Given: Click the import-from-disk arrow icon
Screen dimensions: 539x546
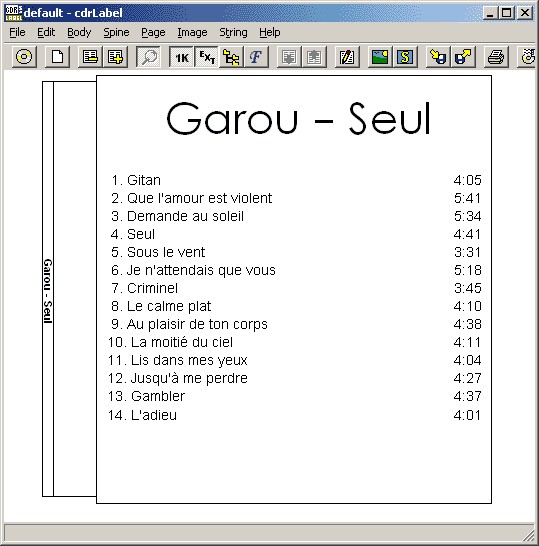Looking at the screenshot, I should click(438, 57).
